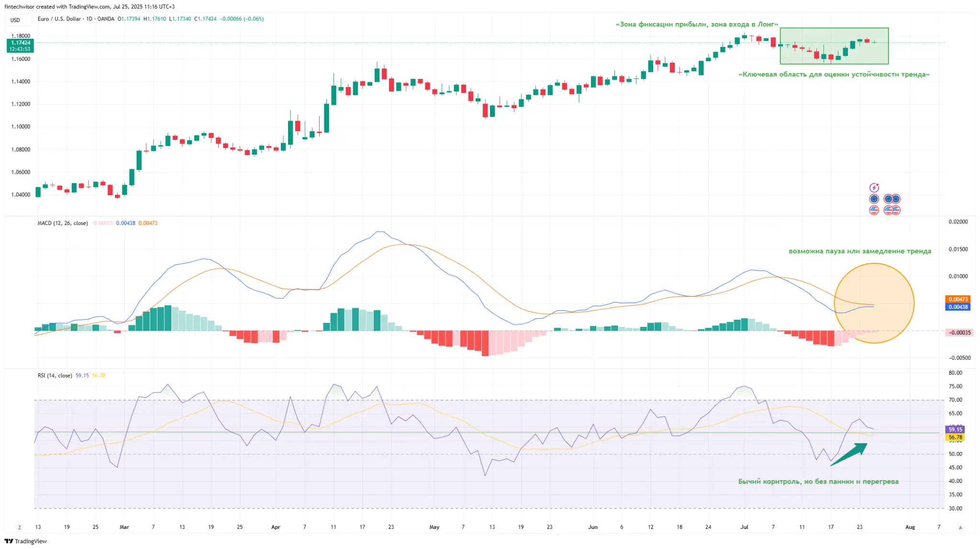The image size is (980, 549).
Task: Click the paired EU flag event icons
Action: [892, 199]
